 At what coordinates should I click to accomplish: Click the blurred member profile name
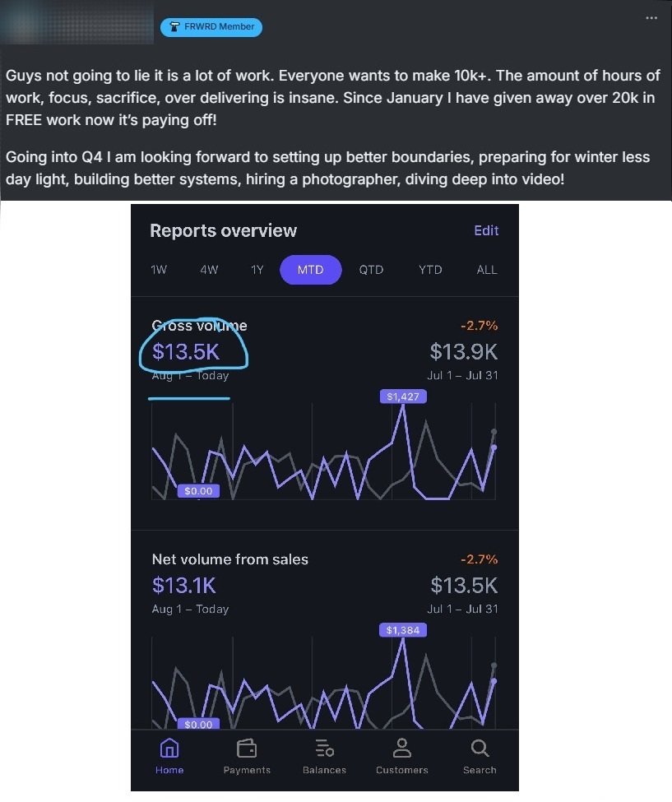(x=76, y=23)
